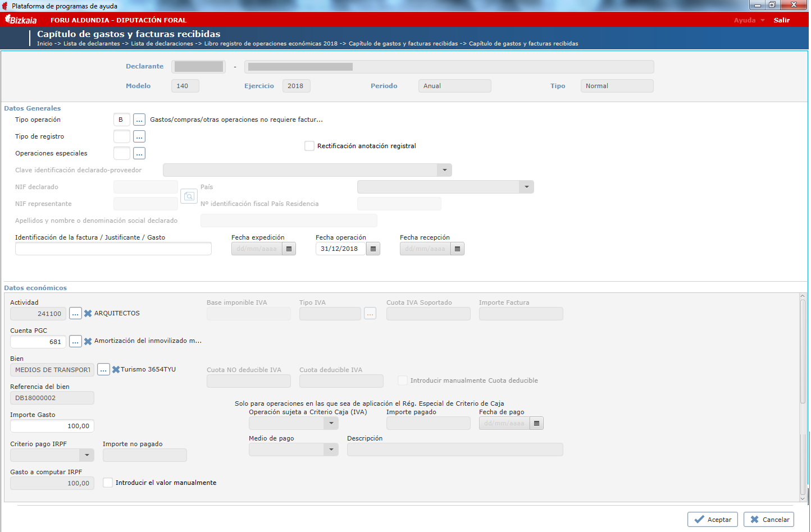Expand Criterio pago IRPF dropdown

(x=86, y=455)
